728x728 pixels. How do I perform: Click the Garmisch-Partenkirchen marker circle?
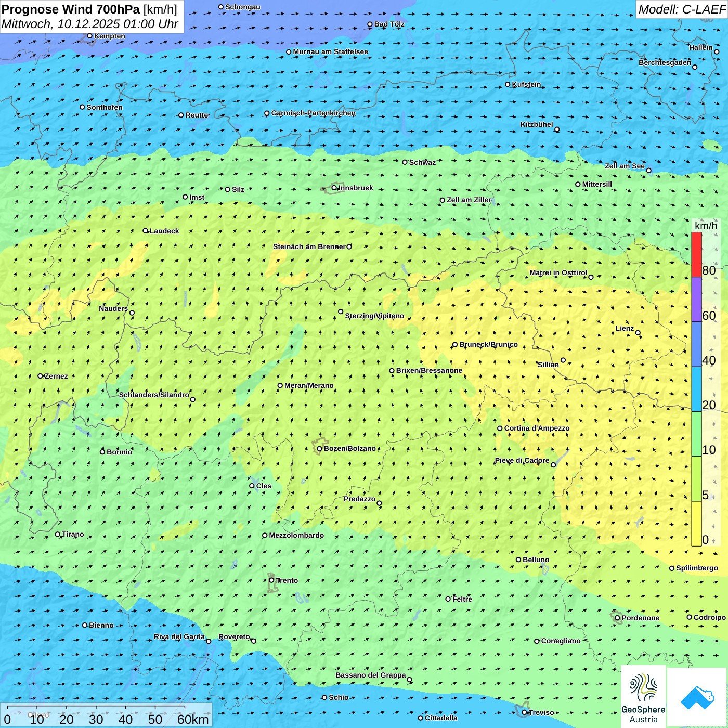click(267, 113)
